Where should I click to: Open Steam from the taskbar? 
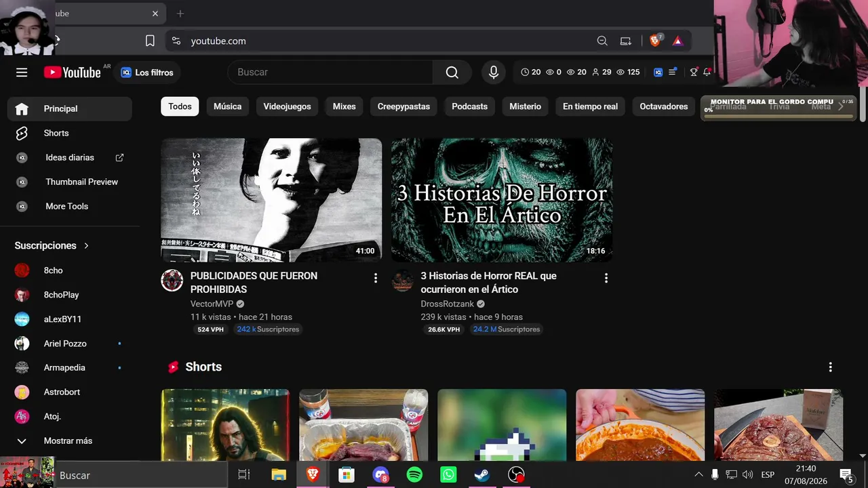click(x=482, y=475)
